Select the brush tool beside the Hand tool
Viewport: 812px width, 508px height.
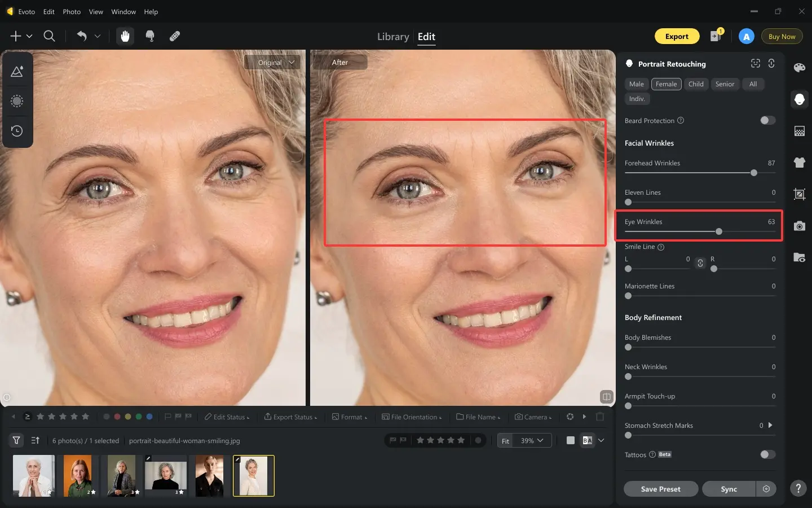(150, 36)
